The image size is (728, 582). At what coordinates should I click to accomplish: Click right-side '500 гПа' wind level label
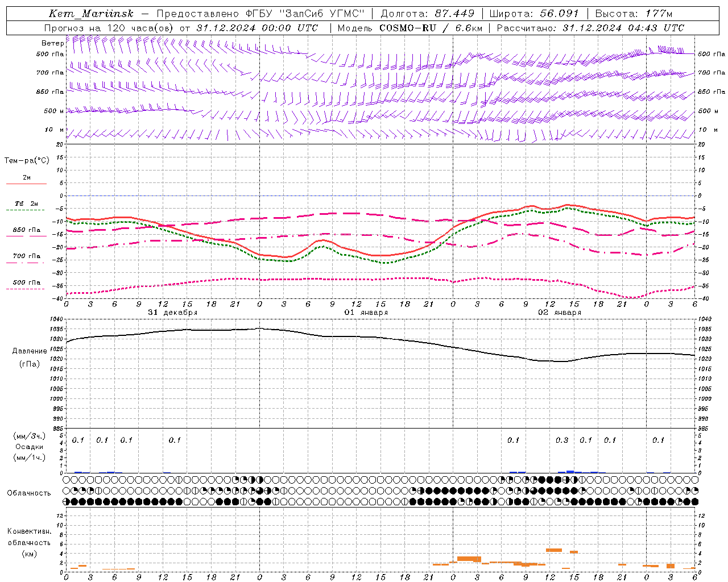[712, 54]
